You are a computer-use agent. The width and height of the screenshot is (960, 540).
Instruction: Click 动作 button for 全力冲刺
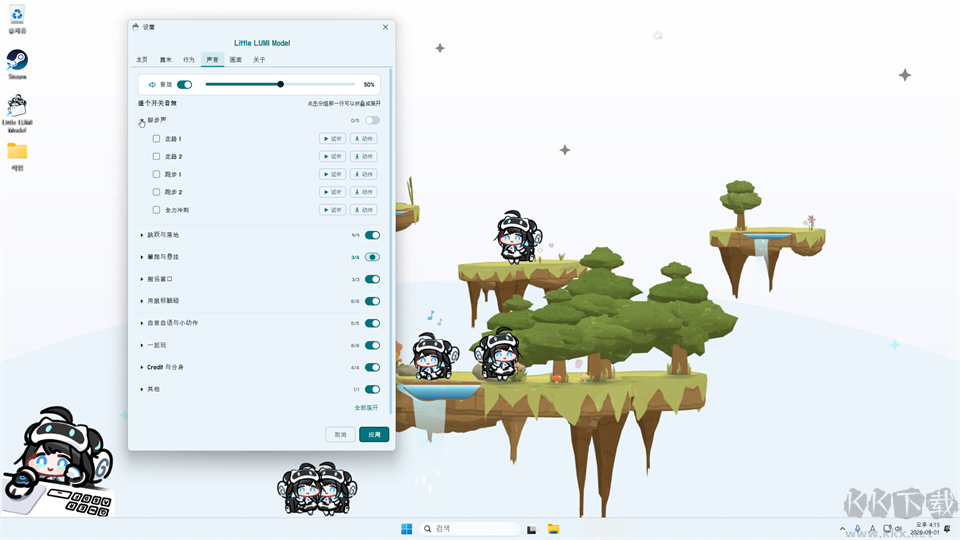(364, 210)
